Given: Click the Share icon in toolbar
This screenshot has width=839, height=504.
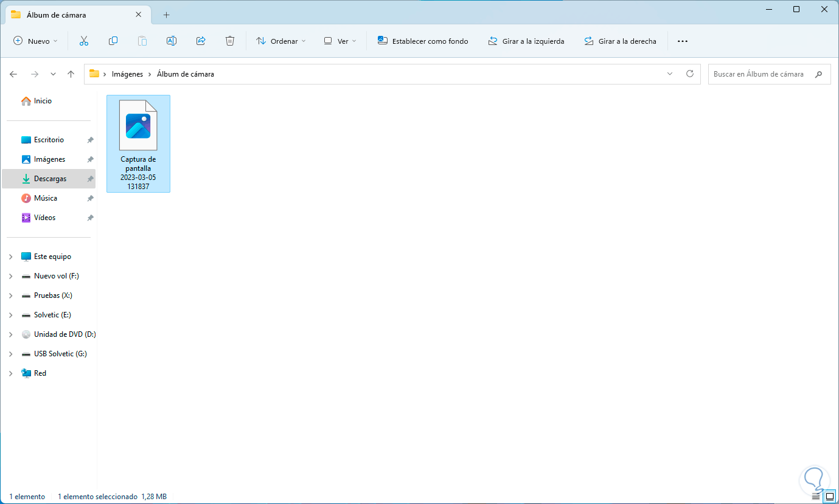Looking at the screenshot, I should point(201,41).
